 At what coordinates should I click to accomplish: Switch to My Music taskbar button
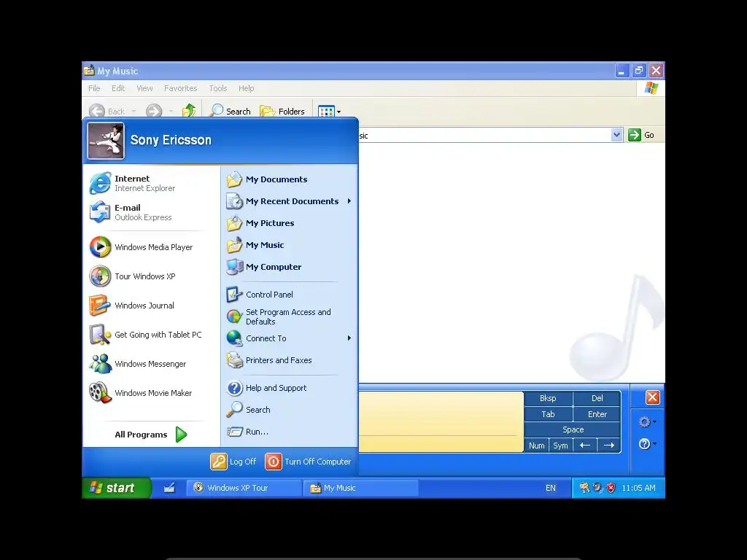coord(360,488)
